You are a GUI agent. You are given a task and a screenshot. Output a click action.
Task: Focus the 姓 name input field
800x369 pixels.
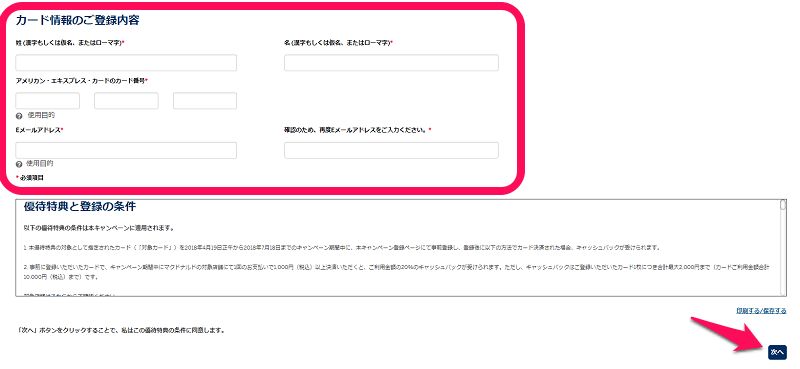pyautogui.click(x=126, y=63)
